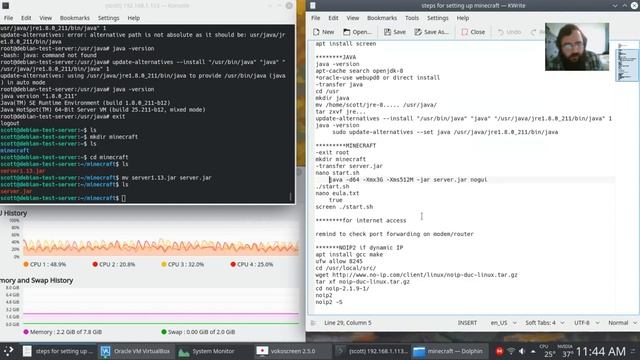Viewport: 640px width, 360px height.
Task: Click the New document button in KWrite
Action: click(323, 32)
